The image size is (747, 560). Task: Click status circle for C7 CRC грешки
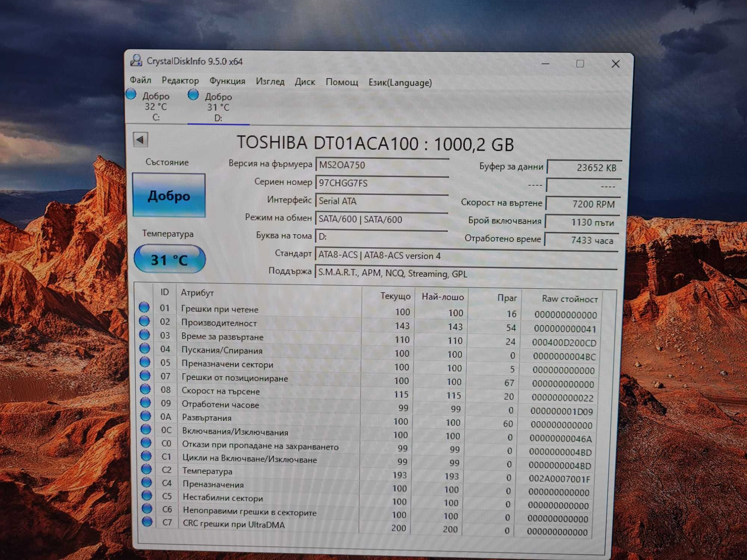(147, 522)
